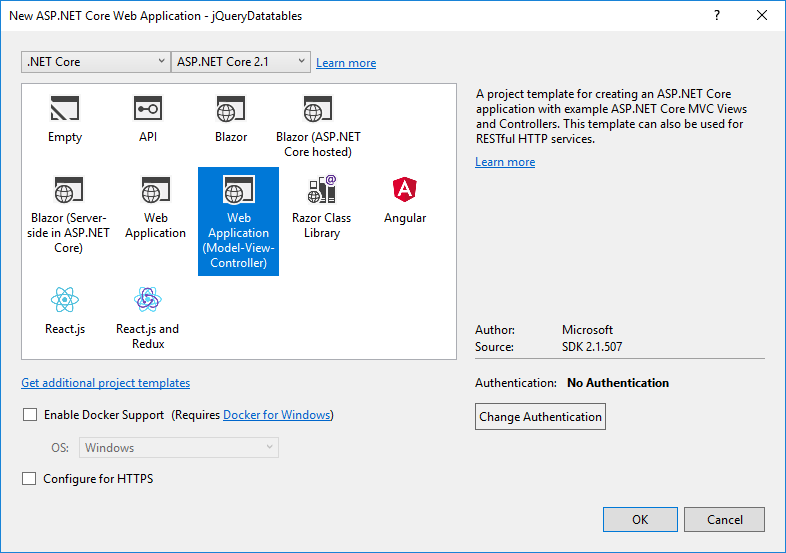Image resolution: width=786 pixels, height=553 pixels.
Task: Select the Empty project template icon
Action: tap(65, 109)
